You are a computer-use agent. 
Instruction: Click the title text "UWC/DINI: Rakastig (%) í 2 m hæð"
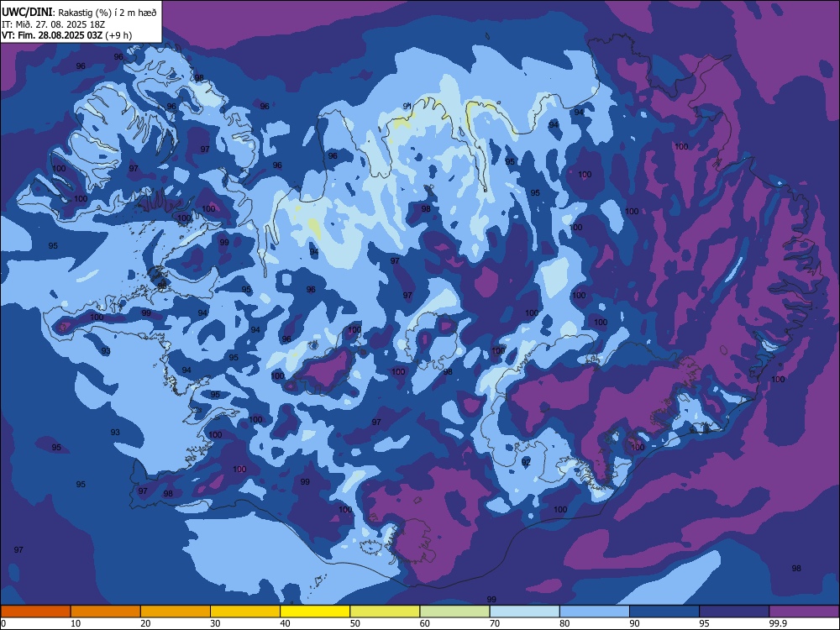pyautogui.click(x=79, y=12)
